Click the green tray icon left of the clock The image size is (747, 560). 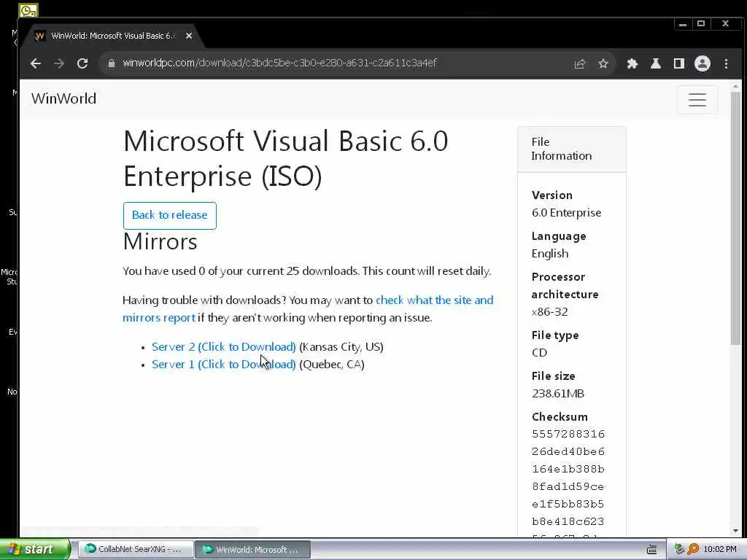pos(679,549)
